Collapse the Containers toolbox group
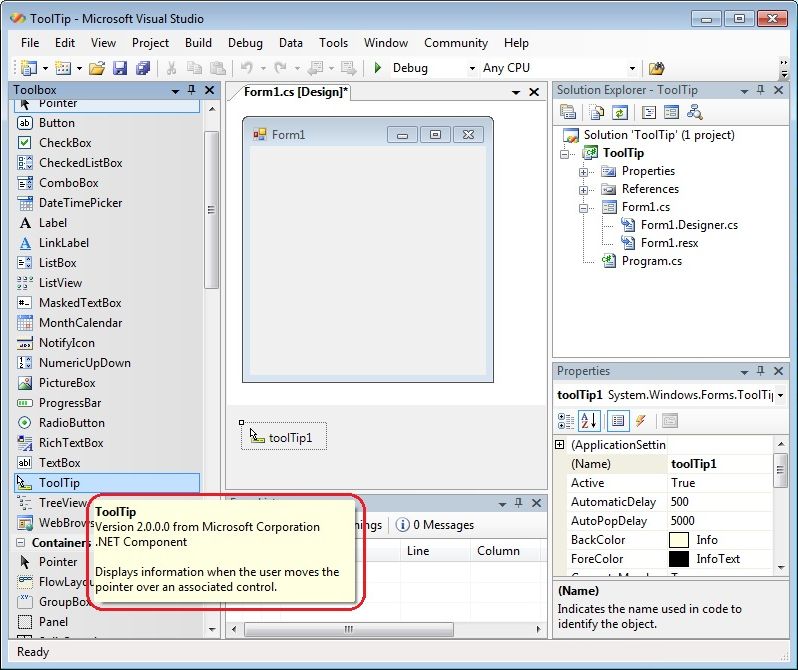This screenshot has height=670, width=798. 21,542
